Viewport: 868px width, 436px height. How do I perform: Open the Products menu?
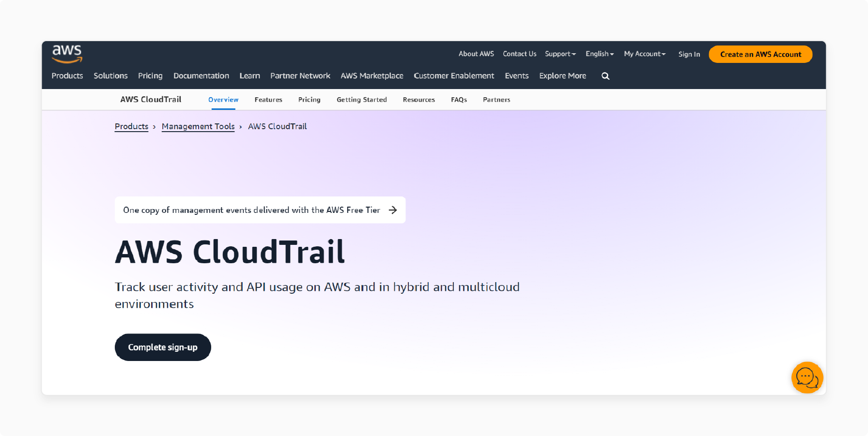click(67, 76)
